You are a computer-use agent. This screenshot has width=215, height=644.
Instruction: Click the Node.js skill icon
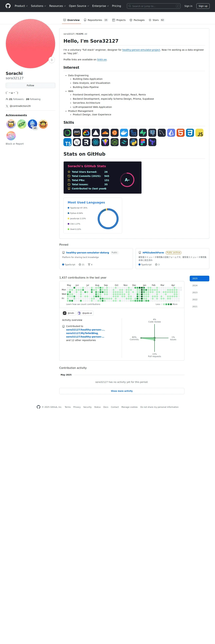click(x=115, y=142)
